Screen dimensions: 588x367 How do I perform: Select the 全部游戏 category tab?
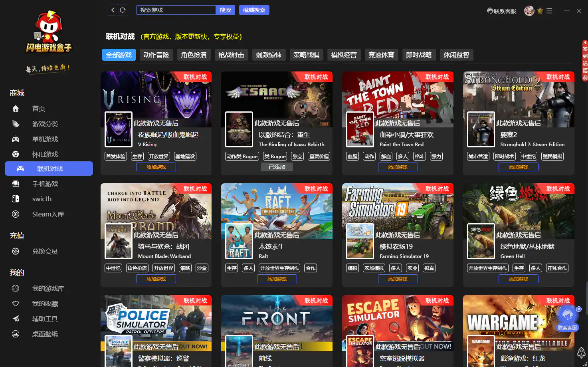[x=119, y=55]
